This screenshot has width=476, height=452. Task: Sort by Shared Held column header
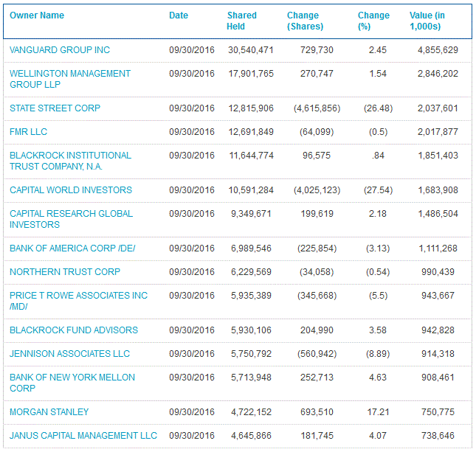coord(241,21)
